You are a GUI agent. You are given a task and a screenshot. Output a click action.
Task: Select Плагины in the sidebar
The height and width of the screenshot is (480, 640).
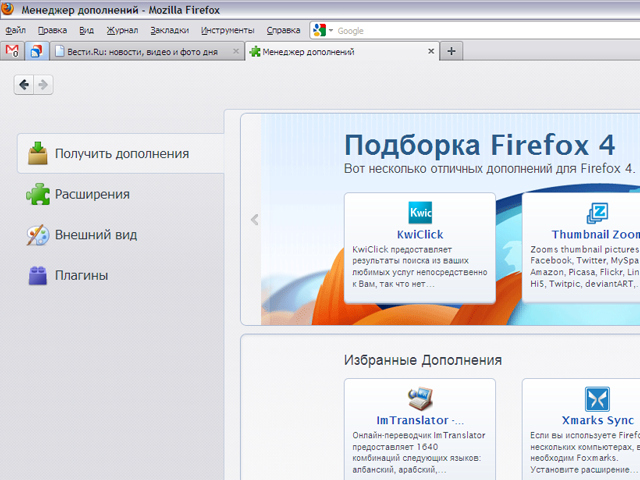82,275
